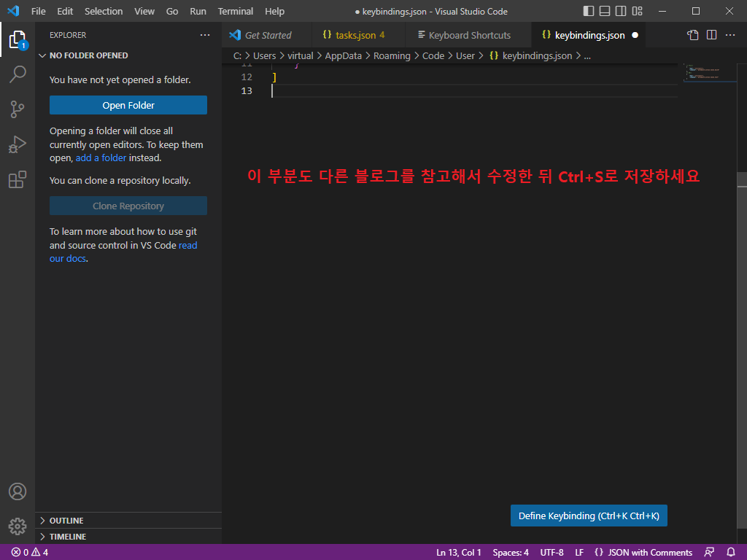The image size is (747, 560).
Task: Open the Terminal menu
Action: pos(236,11)
